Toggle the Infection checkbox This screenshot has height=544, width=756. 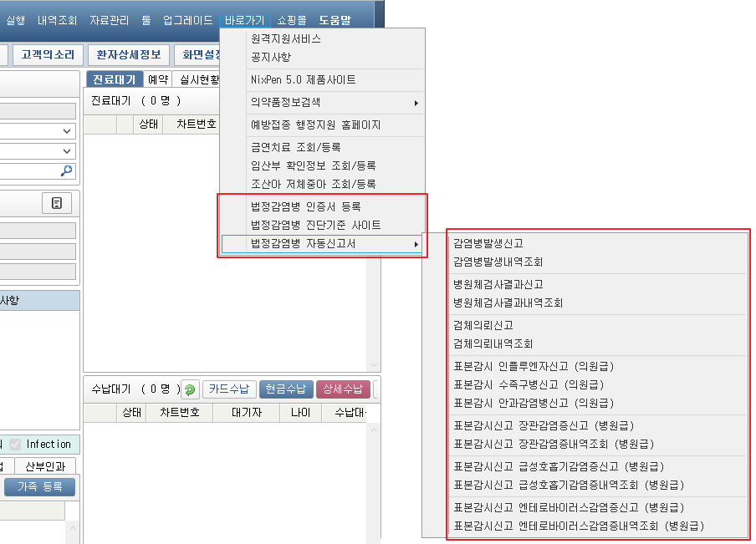(14, 445)
